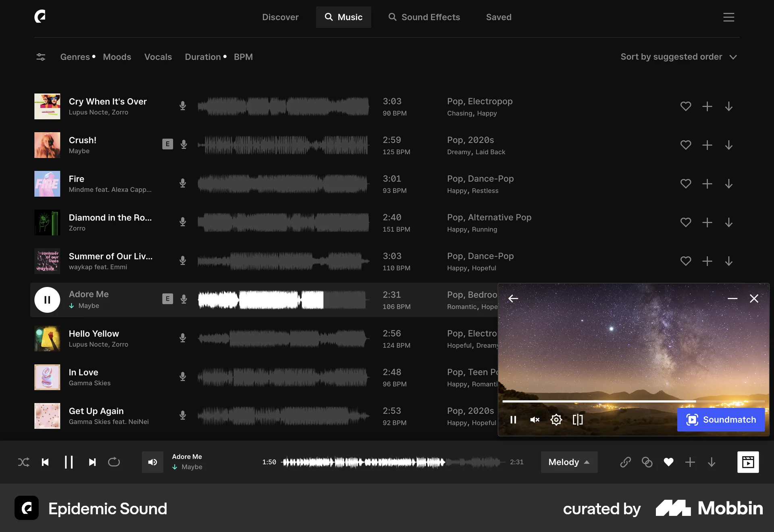Open the video player panel icon

pos(748,462)
